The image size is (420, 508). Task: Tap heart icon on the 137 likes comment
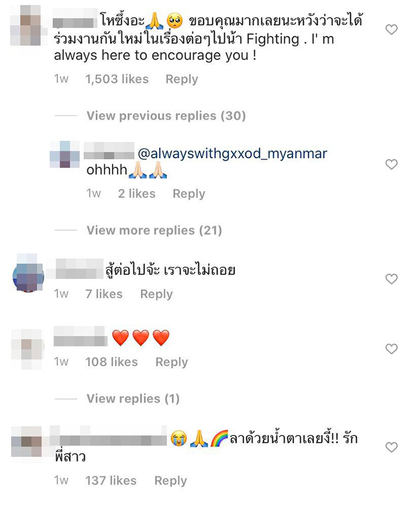392,447
